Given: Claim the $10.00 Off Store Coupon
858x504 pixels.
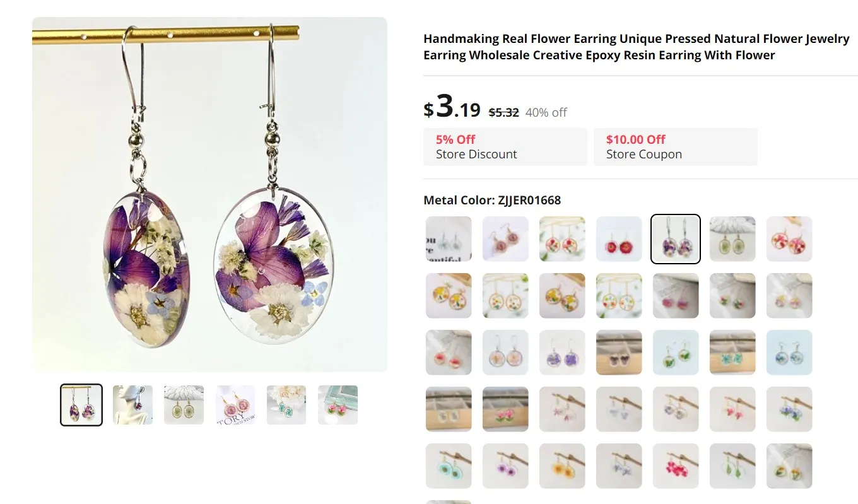Looking at the screenshot, I should coord(676,147).
